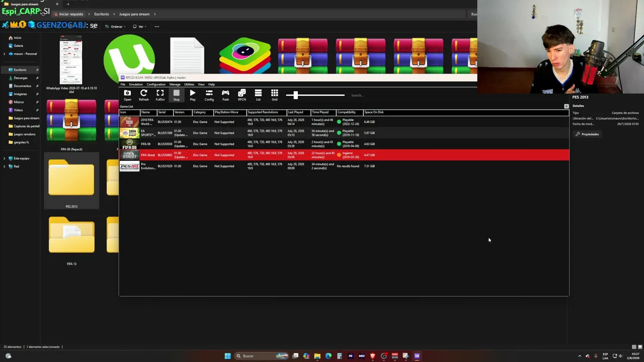Screen dimensions: 644x362
Task: Open File Explorer from the taskbar
Action: [317, 356]
